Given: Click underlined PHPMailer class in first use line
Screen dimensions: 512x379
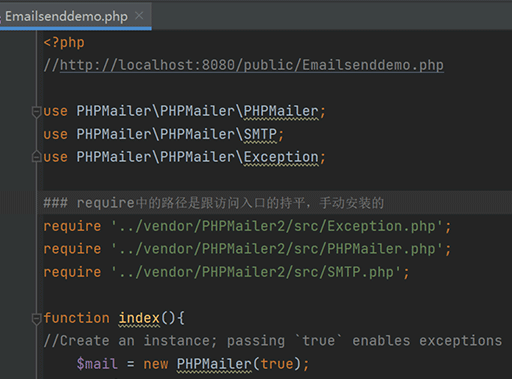Looking at the screenshot, I should (281, 111).
